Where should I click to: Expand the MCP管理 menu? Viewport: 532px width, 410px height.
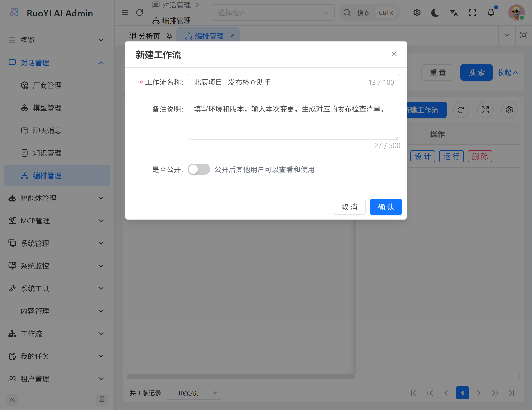pos(57,221)
